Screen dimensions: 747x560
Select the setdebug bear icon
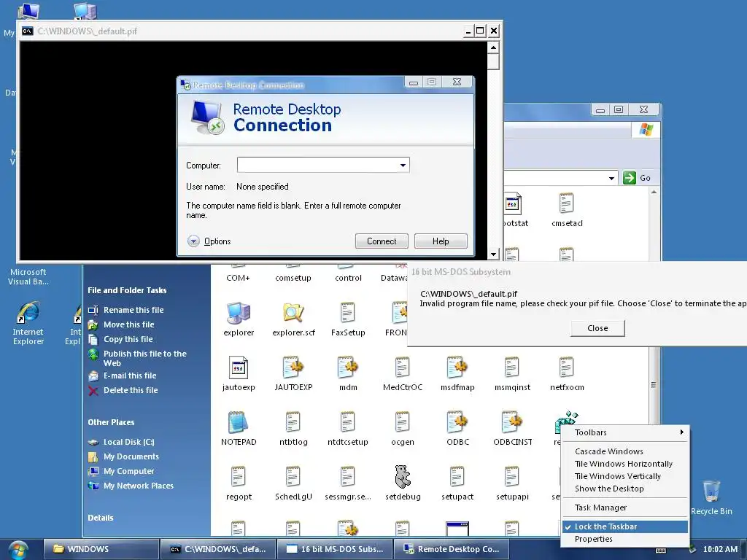[x=403, y=477]
